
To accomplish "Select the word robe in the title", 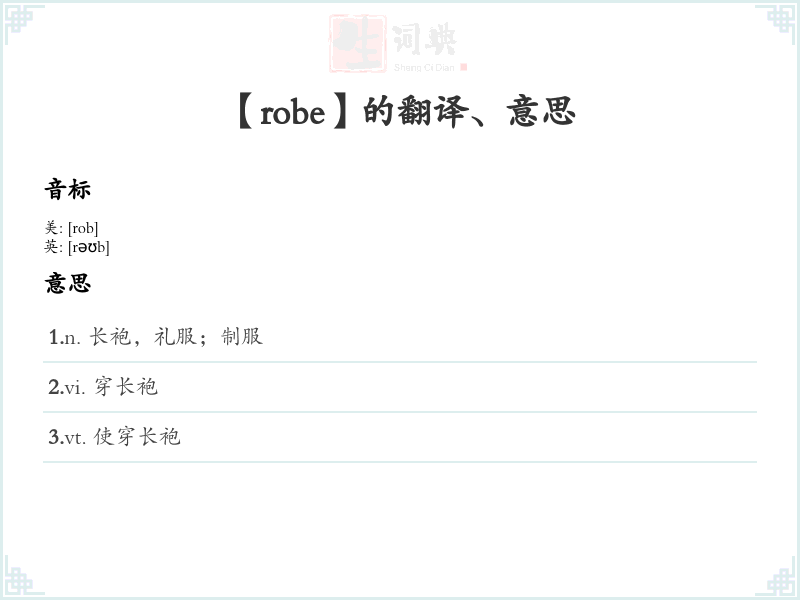I will coord(292,113).
